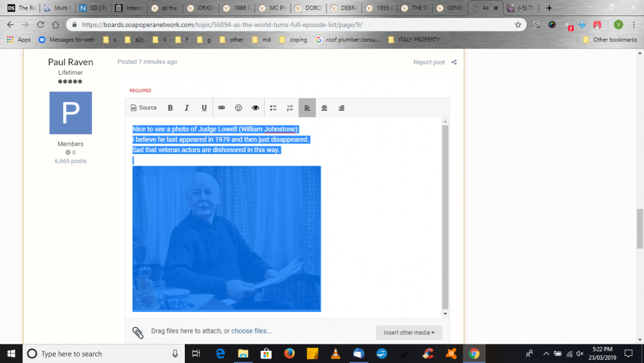Switch to the GENE browser tab
Viewport: 644px width, 363px height.
point(450,8)
